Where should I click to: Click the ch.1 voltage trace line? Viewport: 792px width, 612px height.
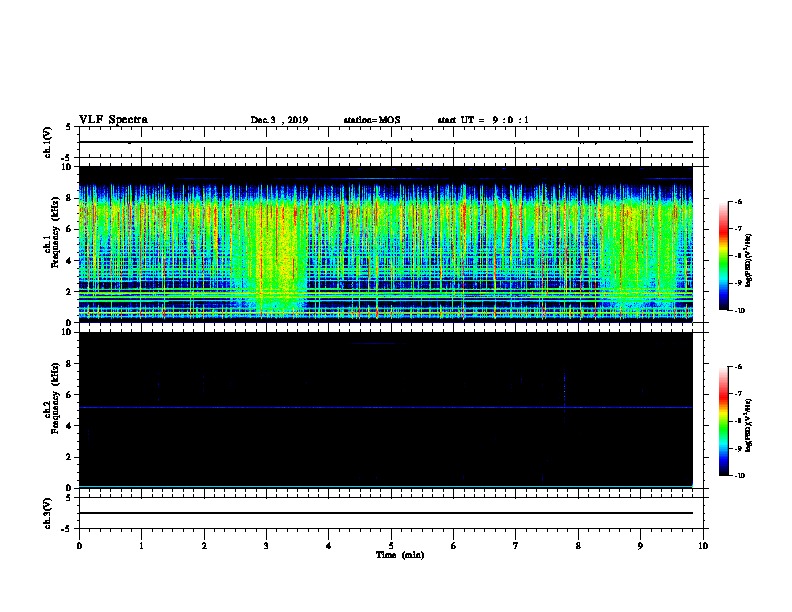(x=385, y=142)
